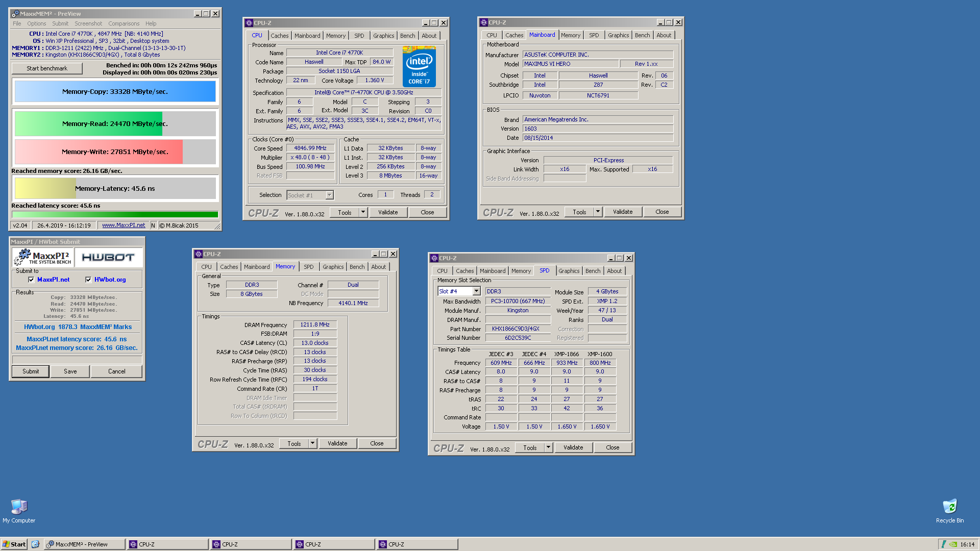Open the My Computer desktop icon
This screenshot has height=551, width=980.
click(x=19, y=511)
